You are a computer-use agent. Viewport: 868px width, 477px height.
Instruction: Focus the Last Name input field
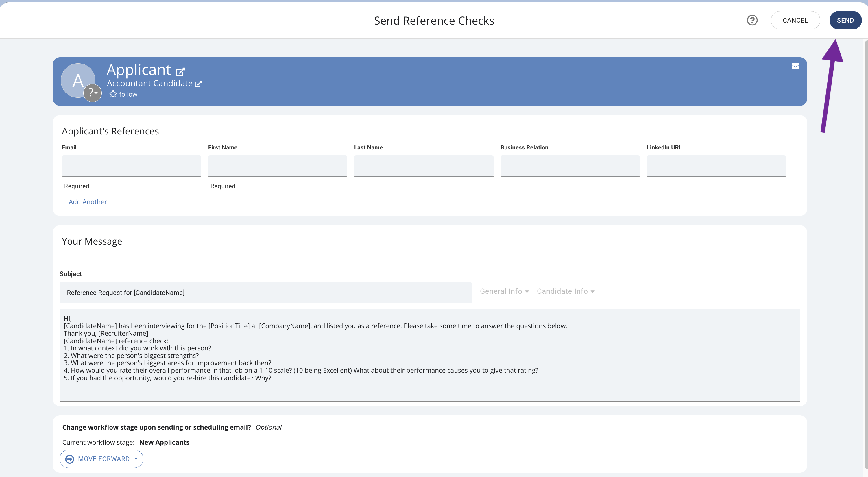pyautogui.click(x=424, y=166)
